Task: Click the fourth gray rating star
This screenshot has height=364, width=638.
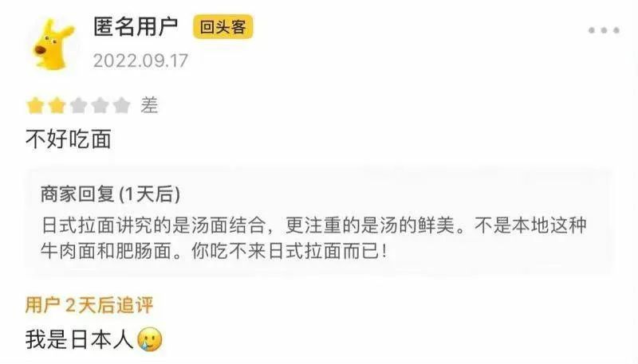Action: pos(100,106)
